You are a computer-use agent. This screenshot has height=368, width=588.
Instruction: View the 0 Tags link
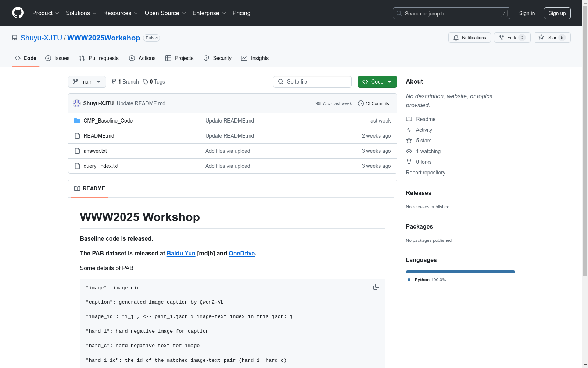(154, 82)
